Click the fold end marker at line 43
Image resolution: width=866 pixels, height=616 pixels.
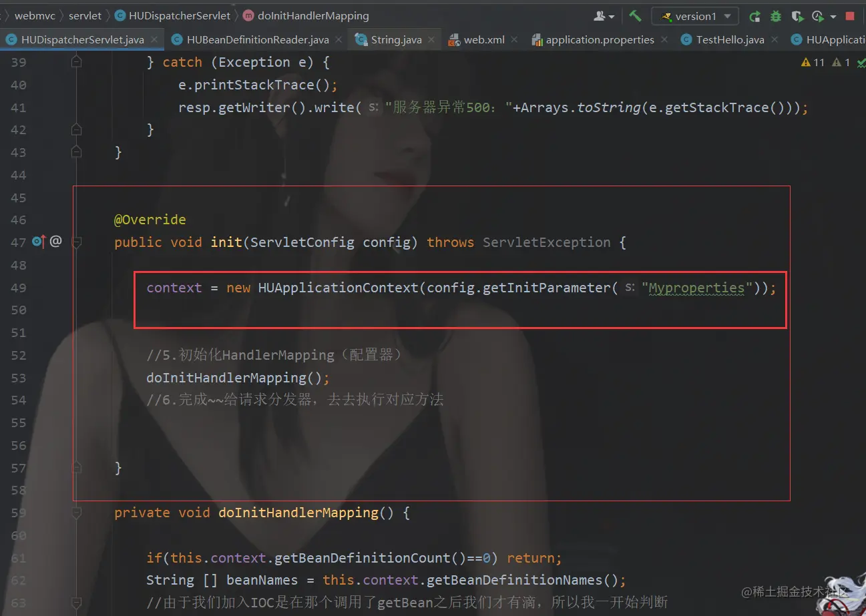[x=76, y=152]
